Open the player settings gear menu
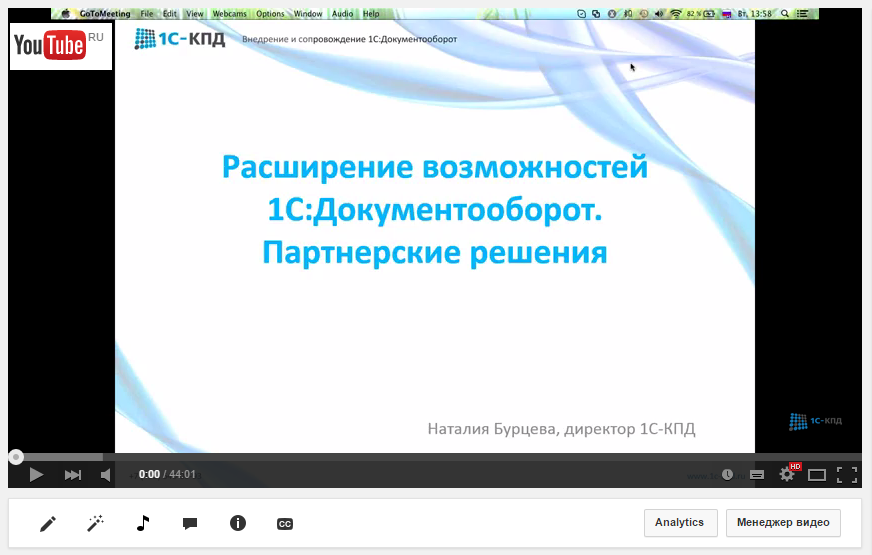This screenshot has height=555, width=872. click(x=787, y=474)
